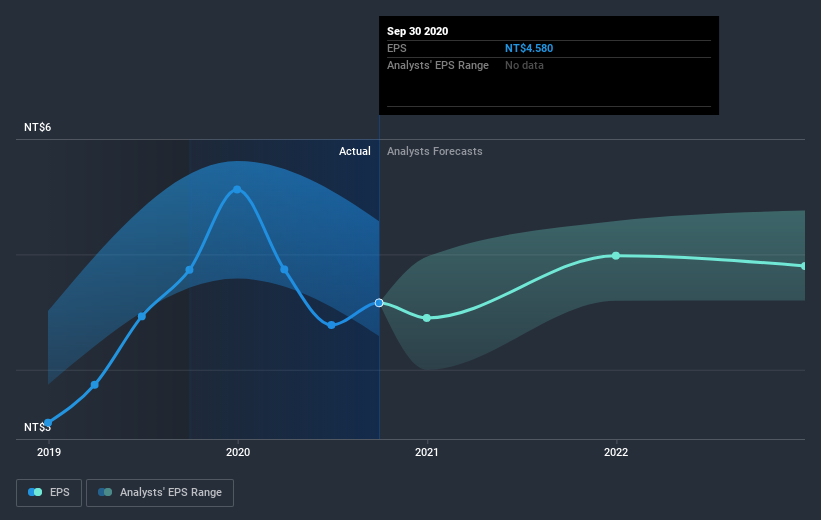
Task: Click the 2020 x-axis label
Action: 238,452
